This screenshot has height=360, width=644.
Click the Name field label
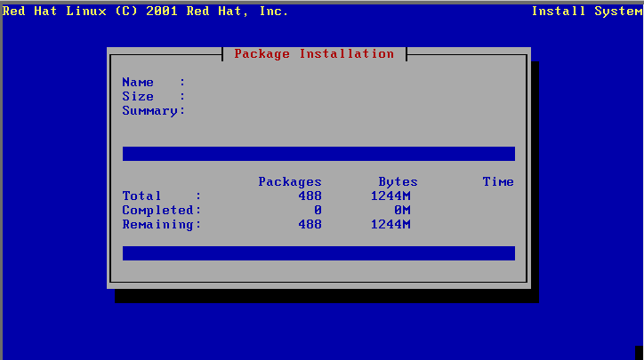[138, 83]
